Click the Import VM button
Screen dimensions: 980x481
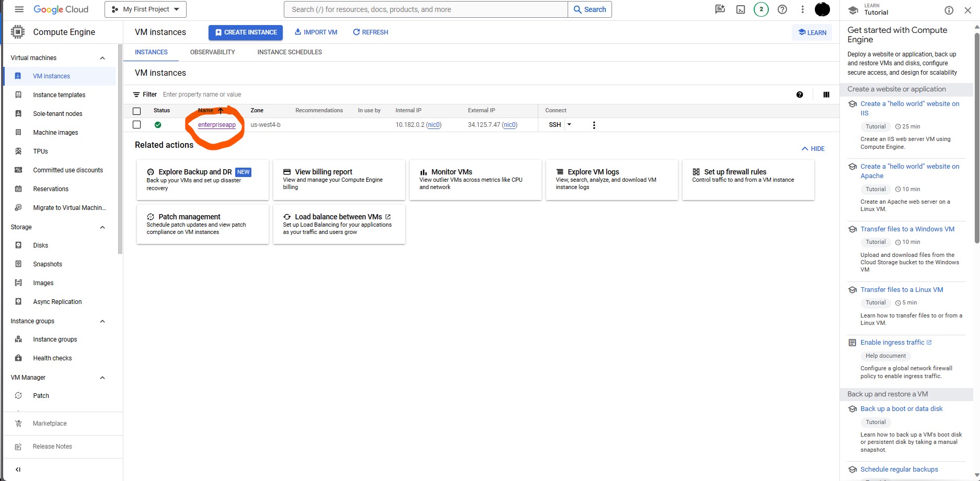(316, 32)
